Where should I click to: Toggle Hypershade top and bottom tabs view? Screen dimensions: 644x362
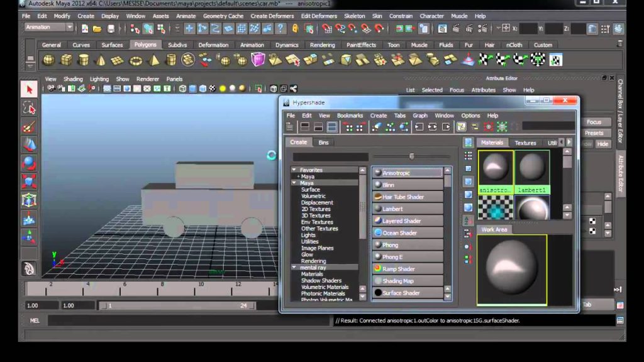332,127
